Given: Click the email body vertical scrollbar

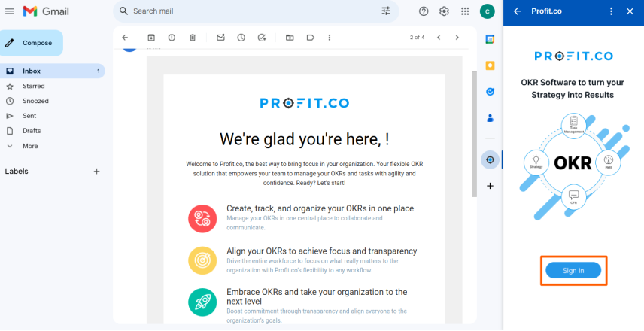Looking at the screenshot, I should [474, 135].
